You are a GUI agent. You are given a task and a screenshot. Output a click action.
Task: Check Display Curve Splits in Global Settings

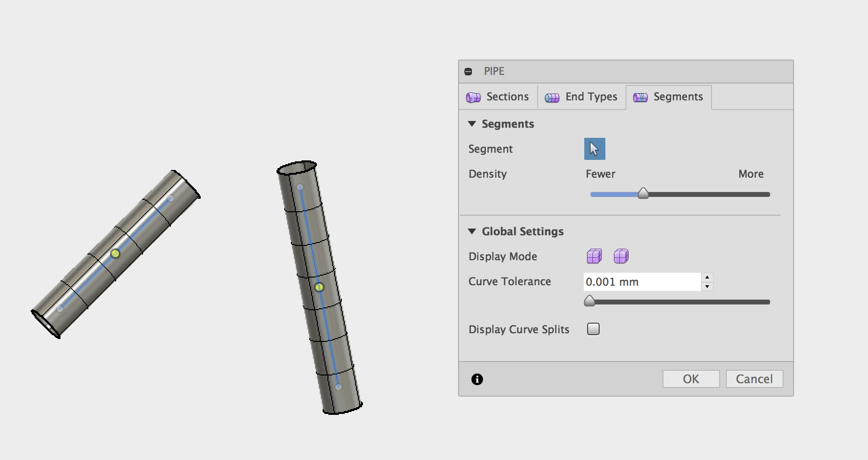(593, 329)
